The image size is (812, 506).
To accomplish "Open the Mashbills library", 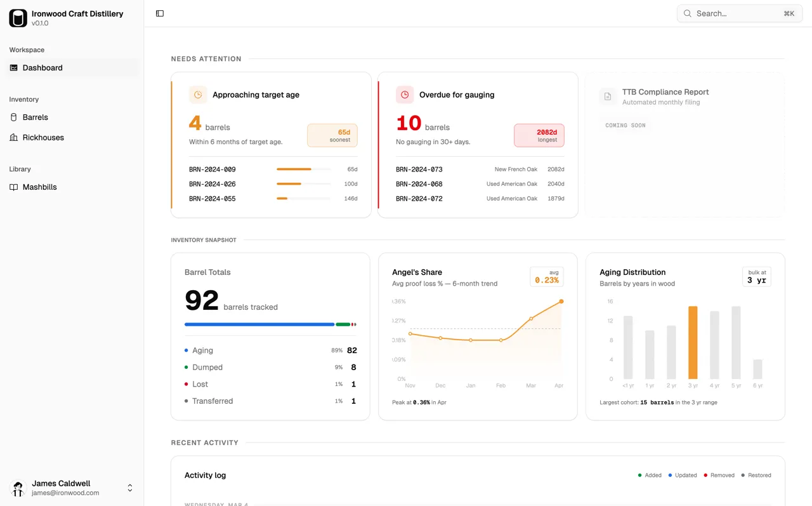I will pyautogui.click(x=40, y=187).
